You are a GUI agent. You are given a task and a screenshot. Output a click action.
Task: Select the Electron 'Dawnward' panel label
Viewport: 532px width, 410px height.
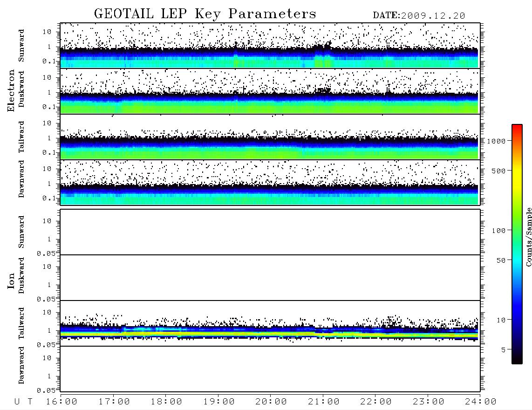tap(21, 179)
